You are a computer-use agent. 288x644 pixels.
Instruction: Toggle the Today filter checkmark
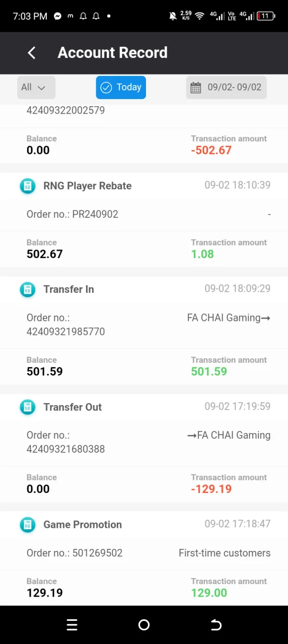click(106, 88)
